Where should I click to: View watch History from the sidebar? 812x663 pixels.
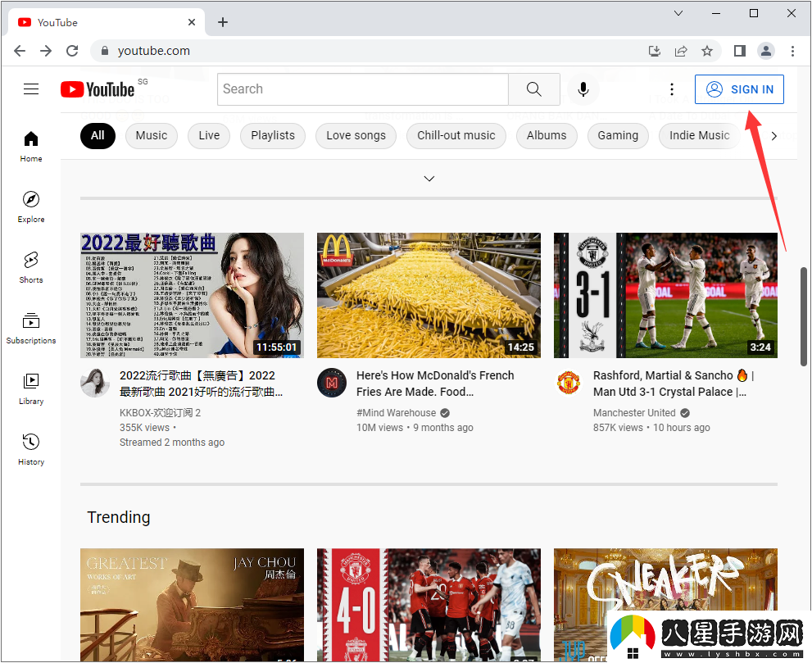click(30, 448)
